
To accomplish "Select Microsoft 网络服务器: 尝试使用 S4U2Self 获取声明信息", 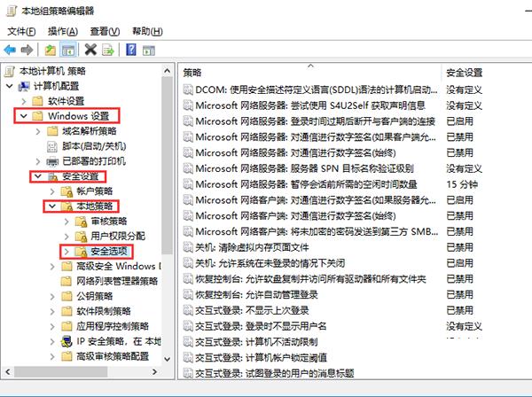I will tap(310, 105).
